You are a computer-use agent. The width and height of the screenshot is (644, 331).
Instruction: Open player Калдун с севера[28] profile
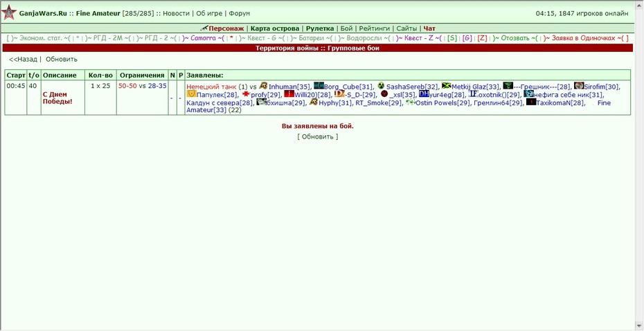220,103
